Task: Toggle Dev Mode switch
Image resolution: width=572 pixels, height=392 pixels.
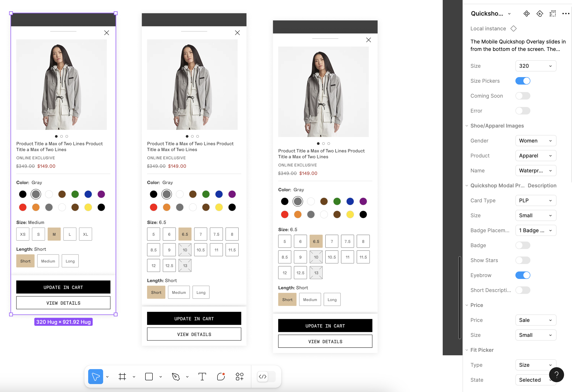Action: point(266,377)
